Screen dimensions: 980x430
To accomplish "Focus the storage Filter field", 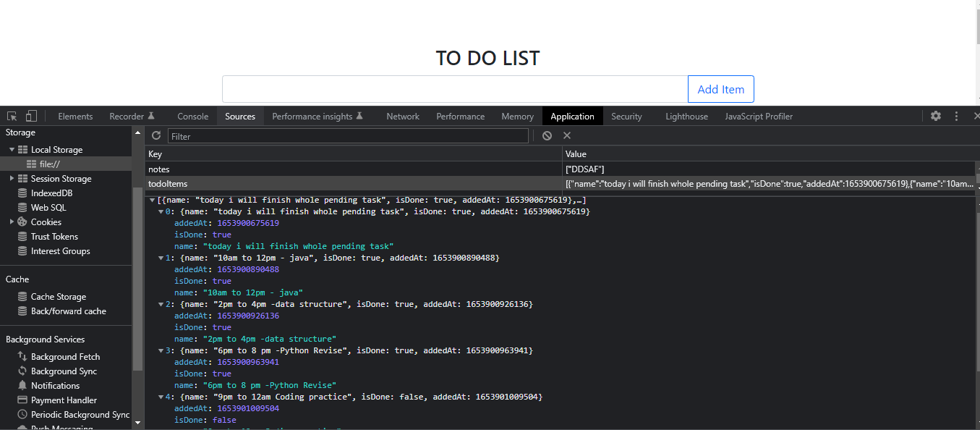I will coord(348,136).
